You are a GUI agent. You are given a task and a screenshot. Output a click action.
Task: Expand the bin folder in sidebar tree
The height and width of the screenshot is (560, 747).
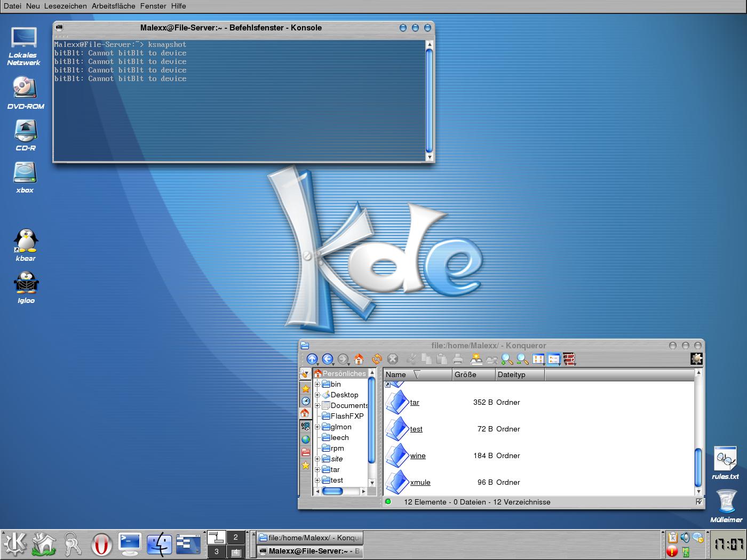(317, 384)
